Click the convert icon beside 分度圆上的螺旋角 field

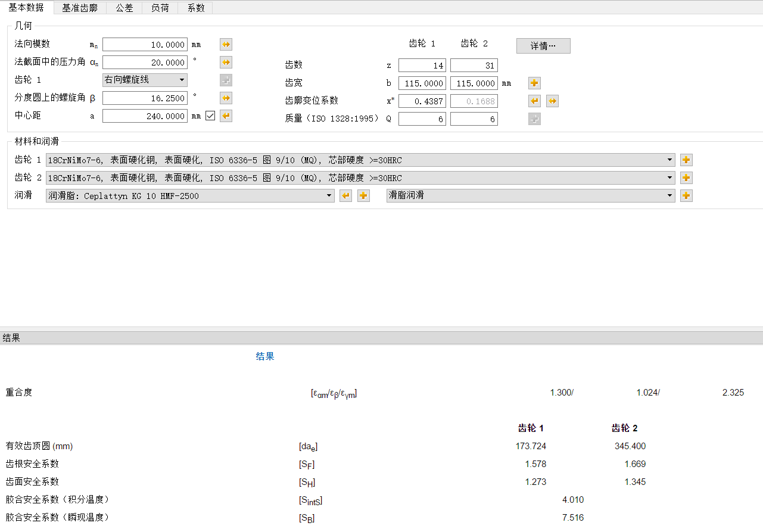pos(226,98)
